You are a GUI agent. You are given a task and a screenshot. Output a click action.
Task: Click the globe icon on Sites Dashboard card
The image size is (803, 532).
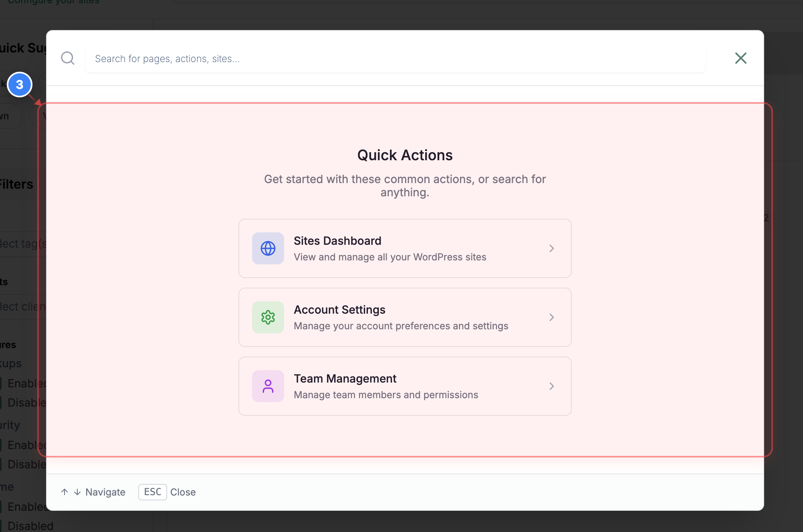pos(268,248)
